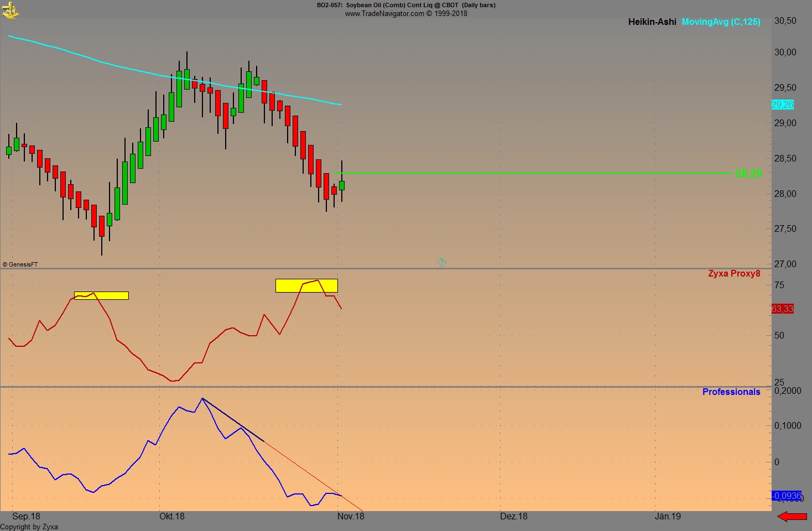Viewport: 812px width, 531px height.
Task: Toggle the MovingAvg (C,125) indicator
Action: coord(722,22)
